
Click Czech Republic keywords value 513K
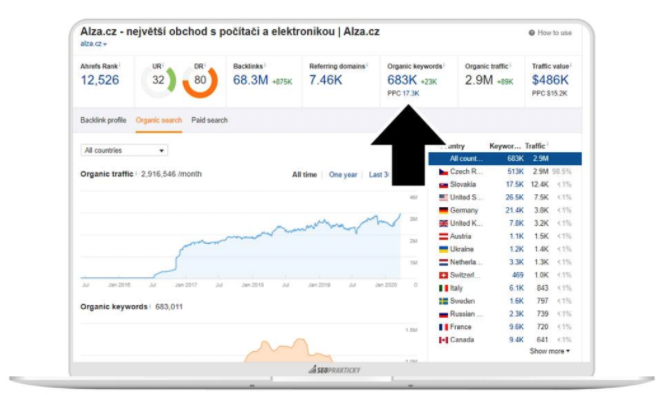(515, 171)
